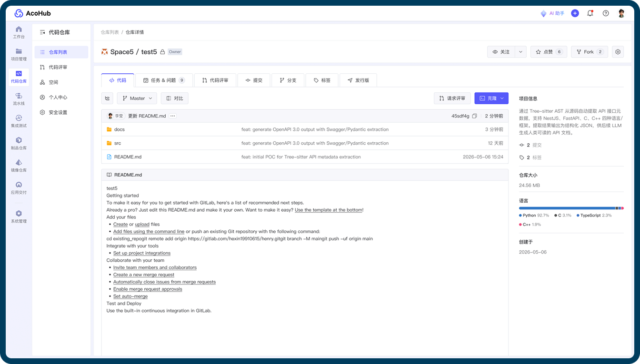Viewport: 640px width, 364px height.
Task: Switch to the 提交 tab
Action: (x=254, y=80)
